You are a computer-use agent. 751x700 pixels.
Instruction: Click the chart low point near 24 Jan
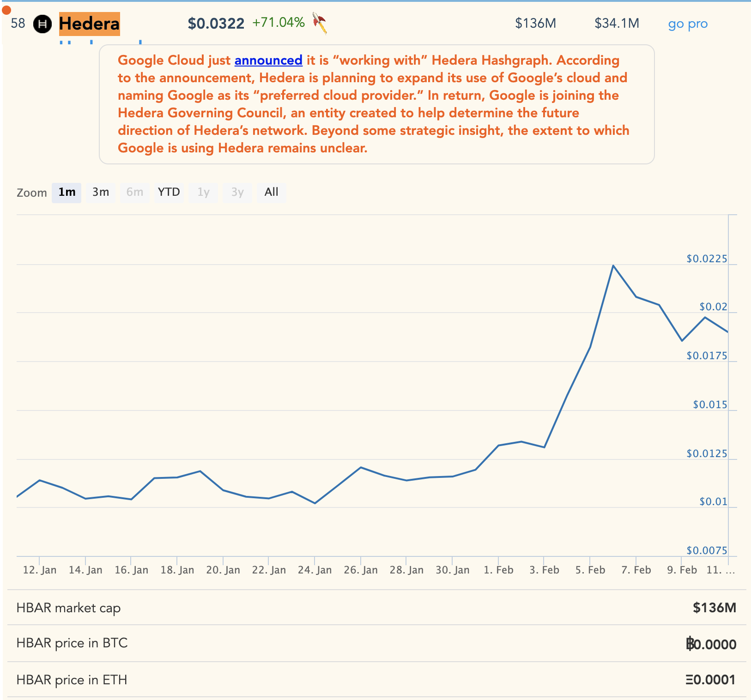click(315, 503)
